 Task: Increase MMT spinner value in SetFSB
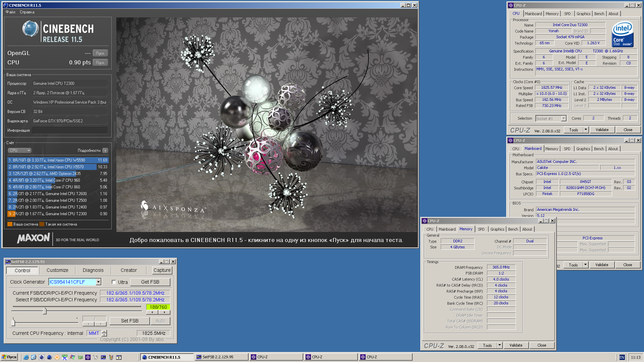click(104, 331)
